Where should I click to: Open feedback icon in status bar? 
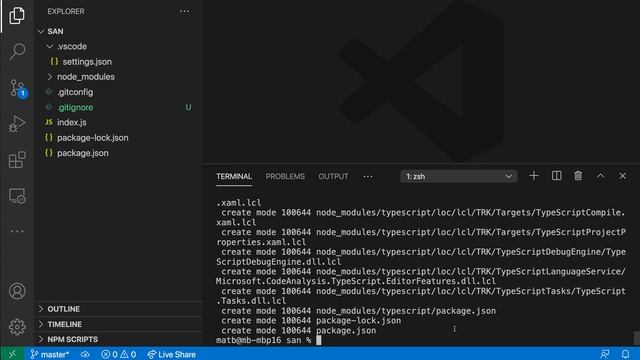[604, 354]
